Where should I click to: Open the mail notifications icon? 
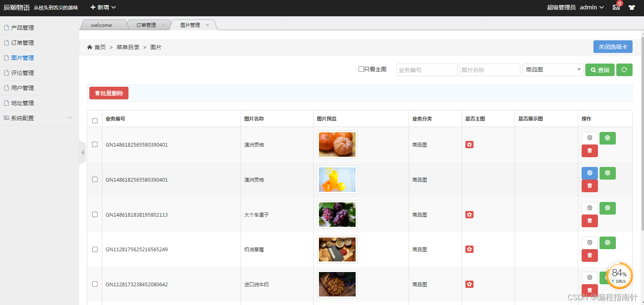(x=616, y=7)
